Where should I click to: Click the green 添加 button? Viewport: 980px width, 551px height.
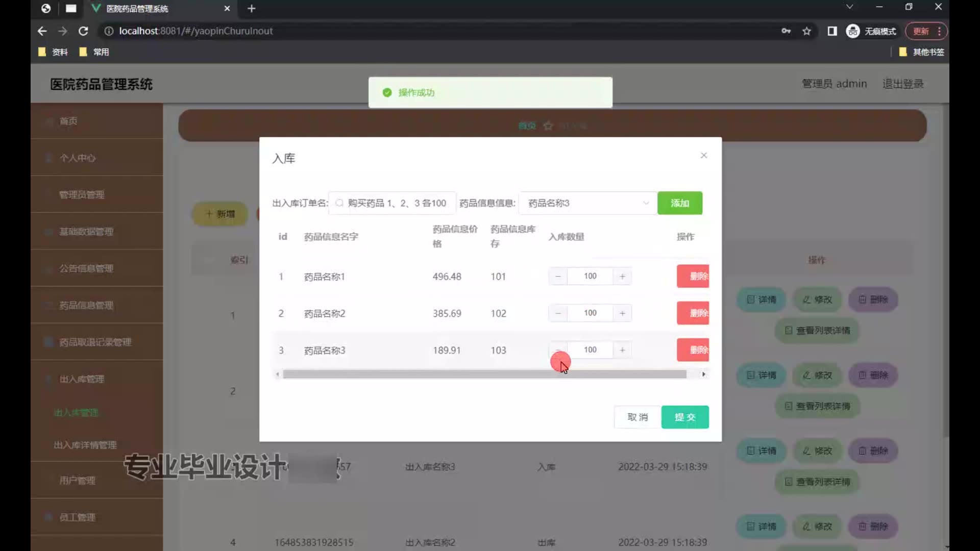tap(679, 203)
